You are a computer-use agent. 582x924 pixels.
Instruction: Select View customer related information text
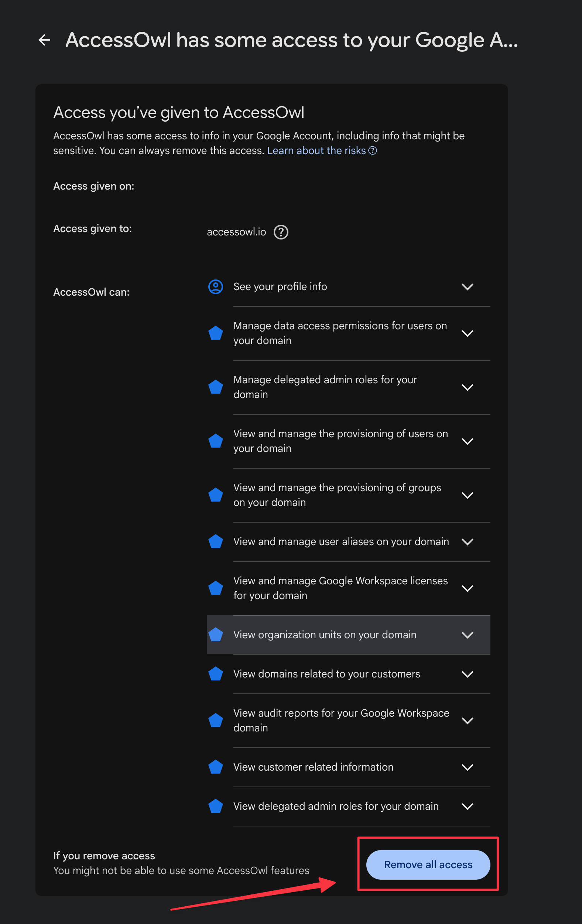click(313, 767)
